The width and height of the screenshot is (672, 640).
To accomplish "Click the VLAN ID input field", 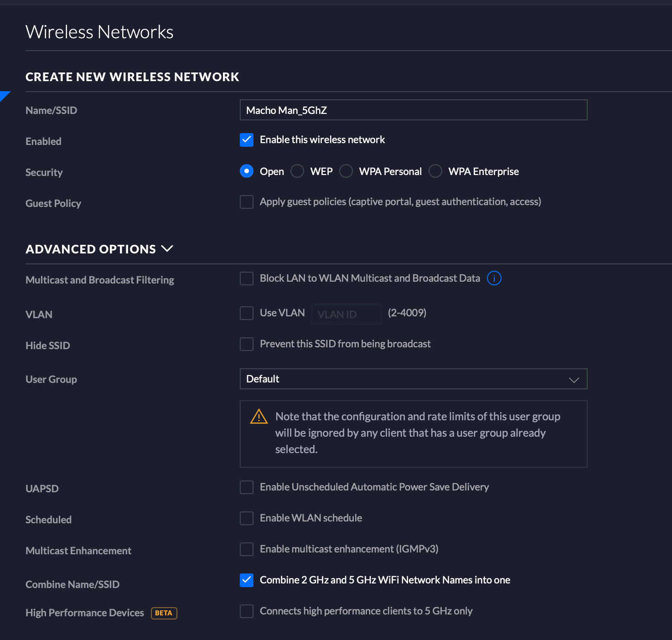I will (346, 314).
